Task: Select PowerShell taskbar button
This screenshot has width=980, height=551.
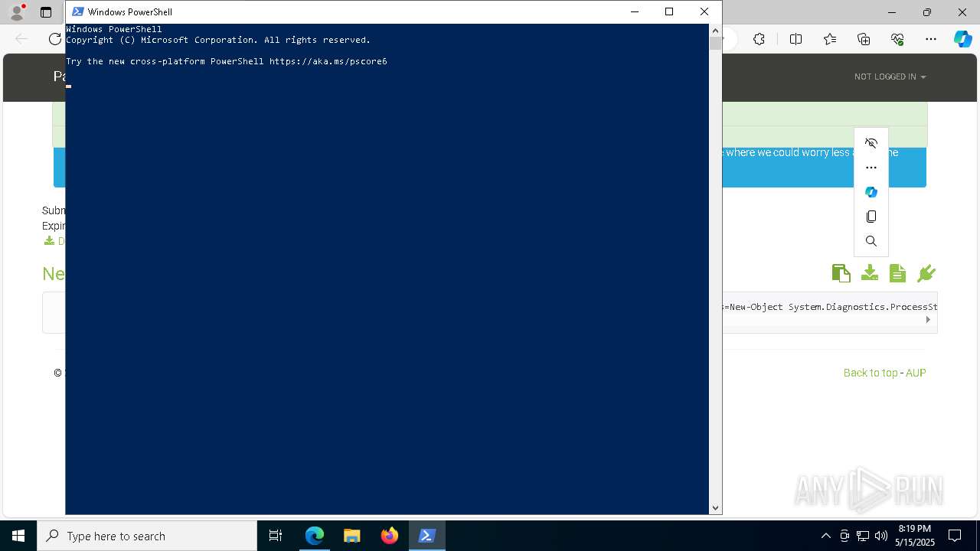Action: point(426,536)
